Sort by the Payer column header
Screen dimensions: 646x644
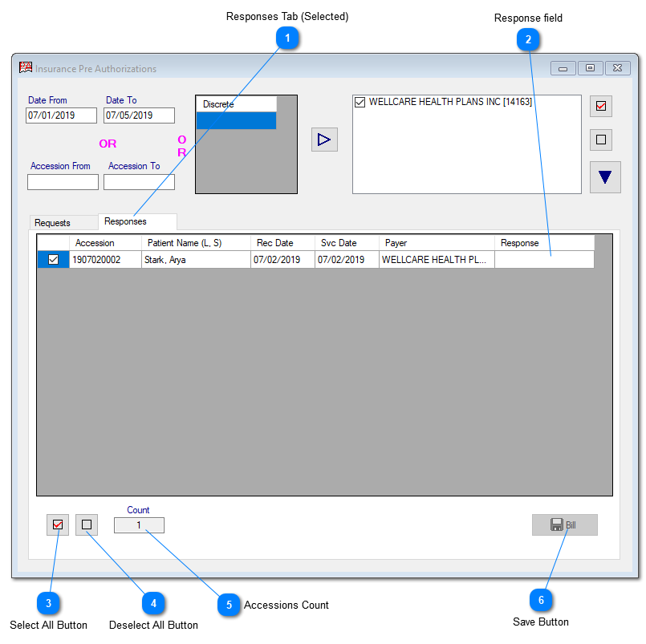[x=436, y=243]
